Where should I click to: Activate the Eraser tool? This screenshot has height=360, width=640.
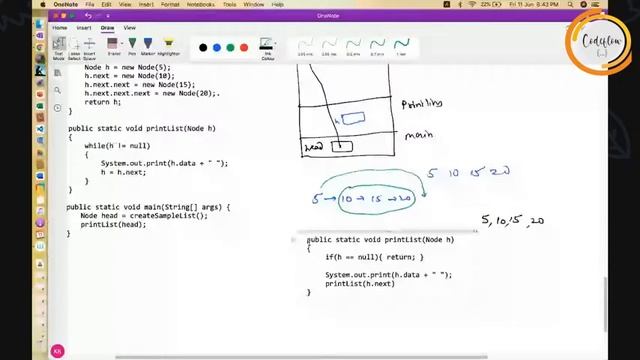[113, 46]
